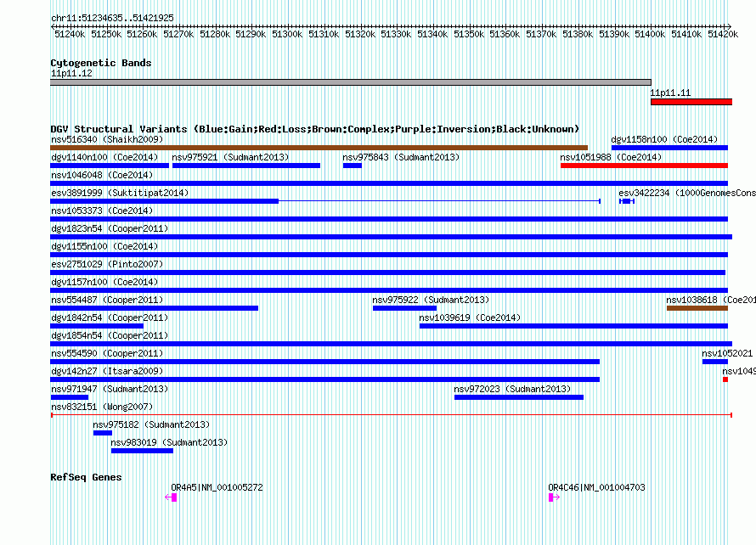Click the blue nsv1046048 variant bar
Viewport: 756px width, 545px height.
point(389,183)
